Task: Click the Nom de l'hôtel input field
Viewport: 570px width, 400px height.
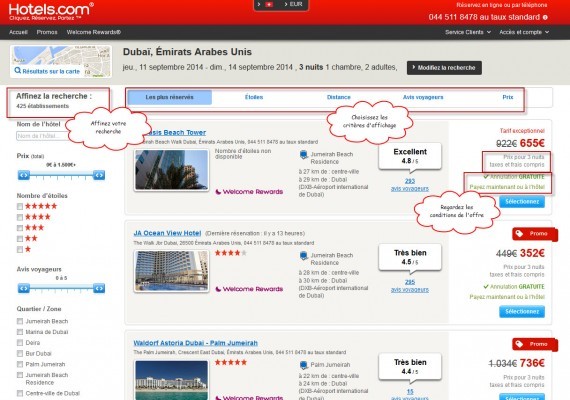Action: 43,136
